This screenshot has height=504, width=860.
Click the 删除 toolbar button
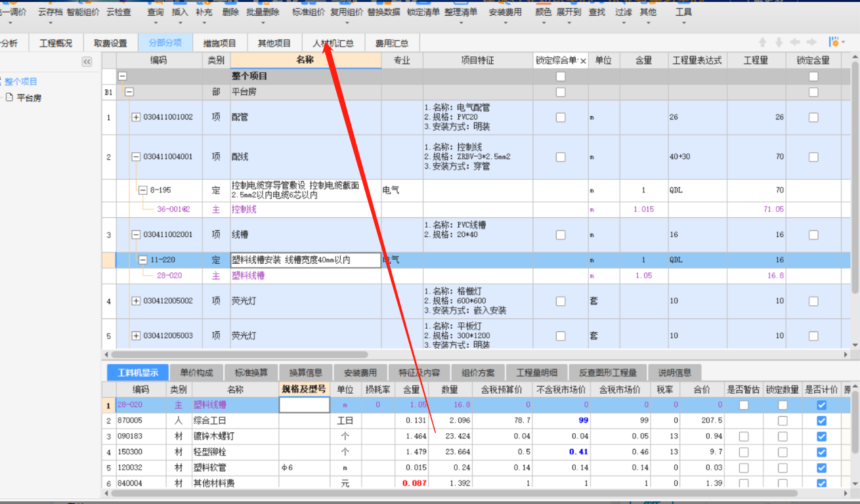231,12
